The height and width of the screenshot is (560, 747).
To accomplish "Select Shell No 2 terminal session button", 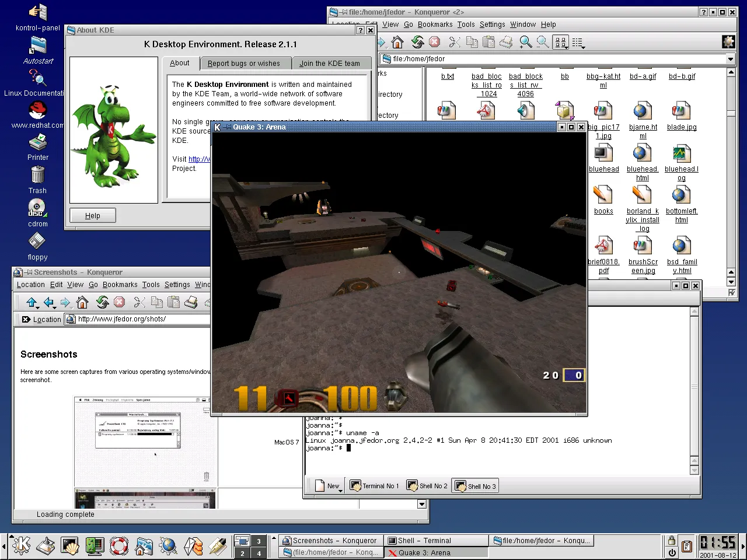I will [427, 486].
